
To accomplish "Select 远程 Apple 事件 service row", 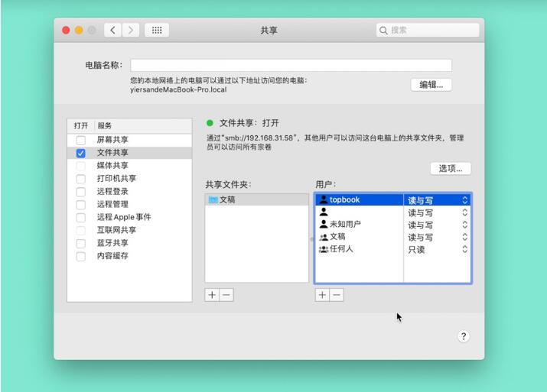I will pos(129,218).
